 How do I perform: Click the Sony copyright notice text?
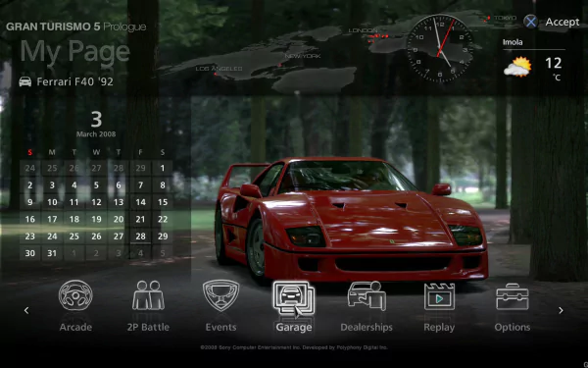pos(294,347)
